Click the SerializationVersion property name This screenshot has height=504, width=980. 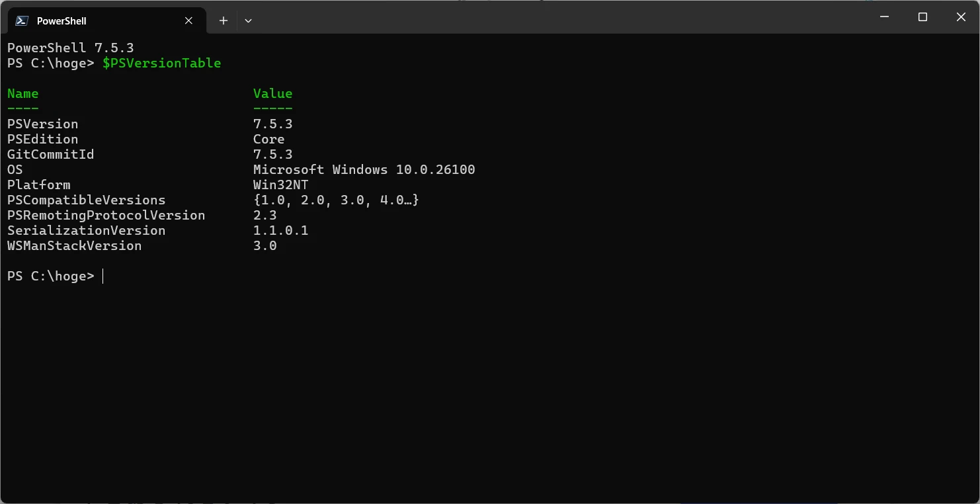[86, 231]
